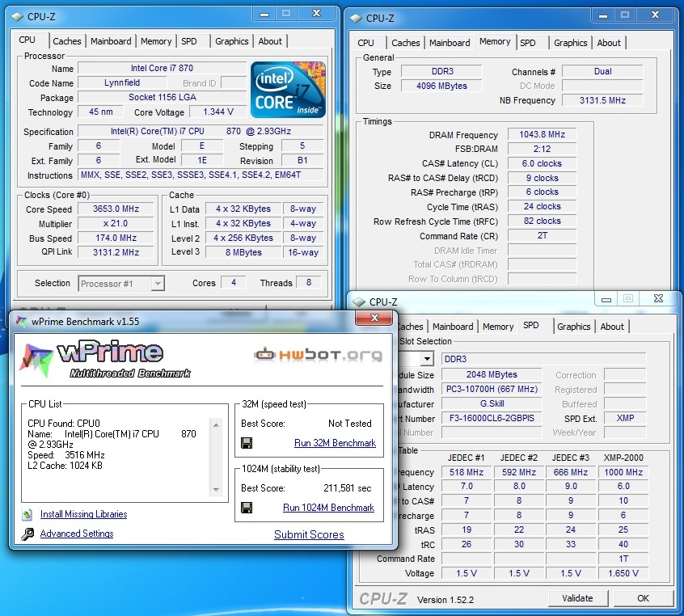Click the page icon beside Install Missing Libraries
The width and height of the screenshot is (684, 616).
tap(27, 514)
